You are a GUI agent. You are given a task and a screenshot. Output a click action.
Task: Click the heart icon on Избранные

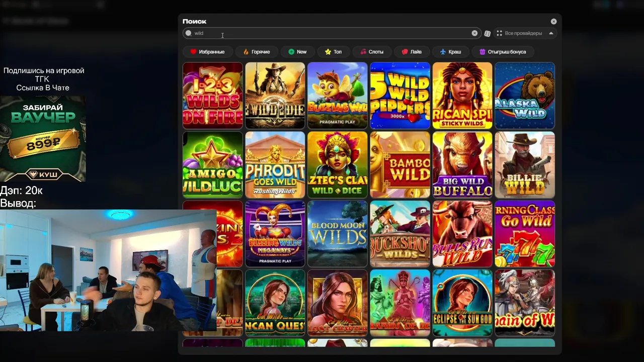[x=193, y=52]
